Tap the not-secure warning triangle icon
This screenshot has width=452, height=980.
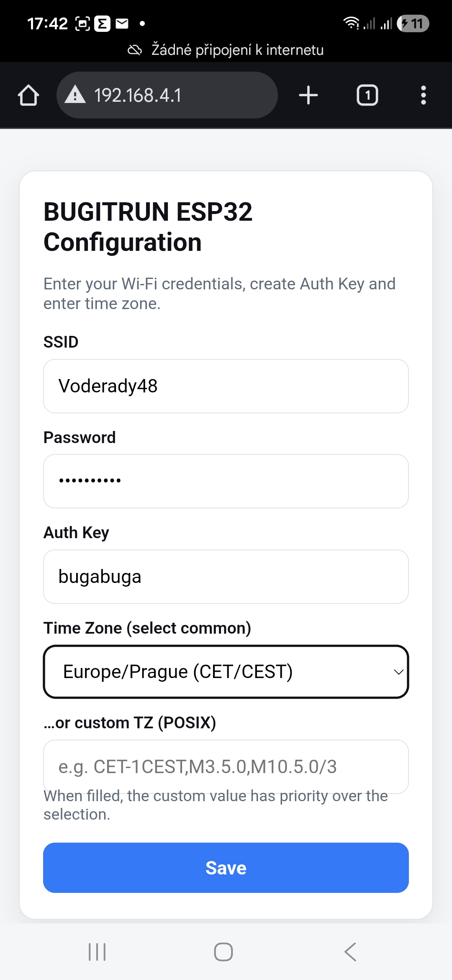75,95
